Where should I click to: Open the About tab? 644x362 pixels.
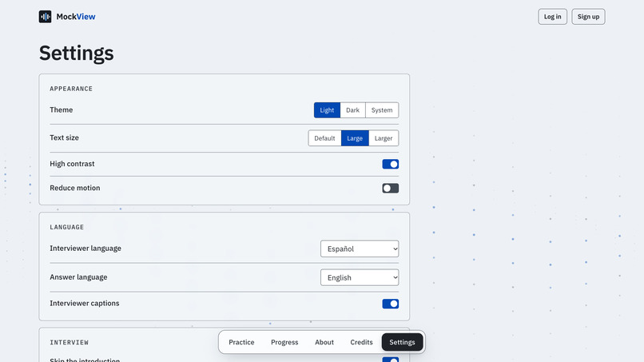(324, 342)
